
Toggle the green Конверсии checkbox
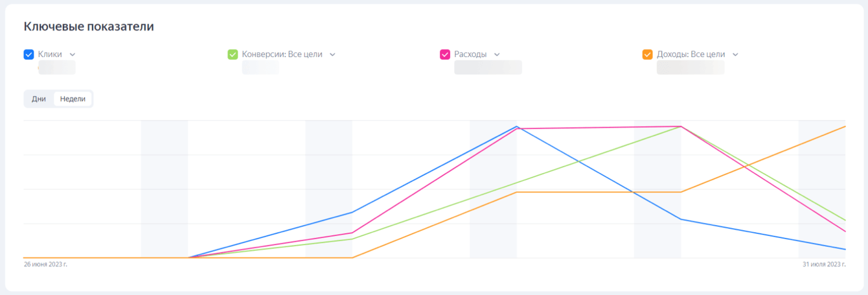pos(233,54)
